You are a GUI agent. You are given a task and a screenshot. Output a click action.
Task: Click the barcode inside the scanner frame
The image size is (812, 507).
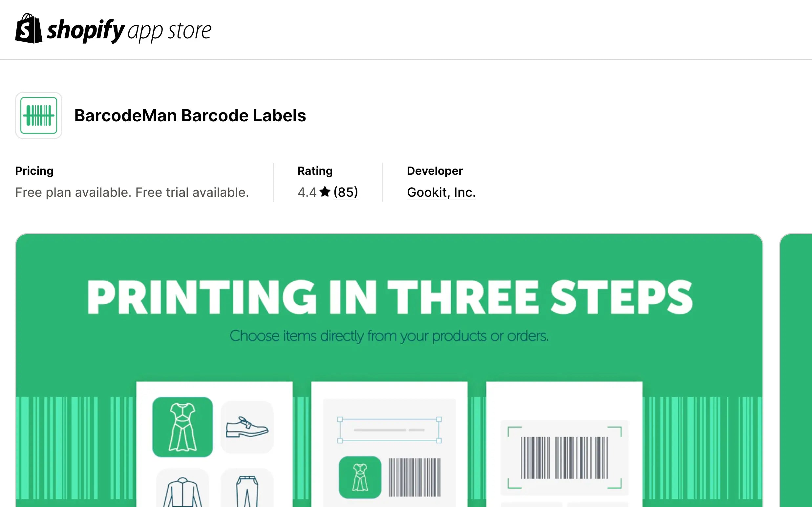point(565,458)
